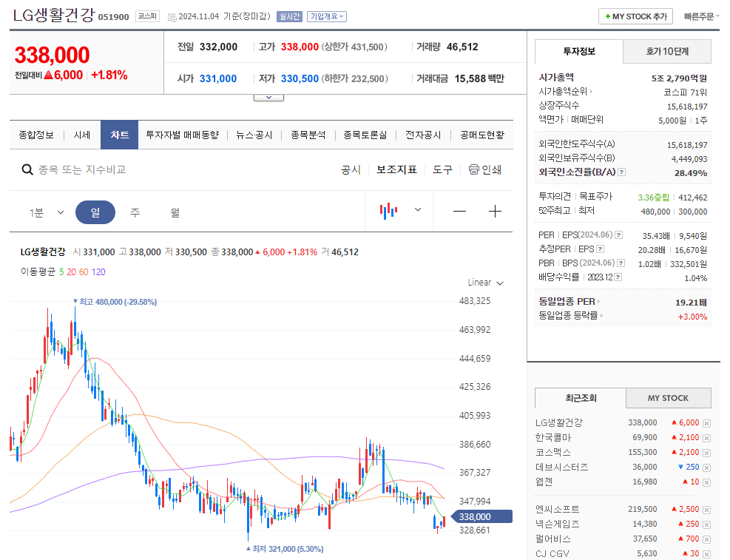This screenshot has width=730, height=560.
Task: Open the 뉴스공시 tab
Action: pyautogui.click(x=254, y=135)
